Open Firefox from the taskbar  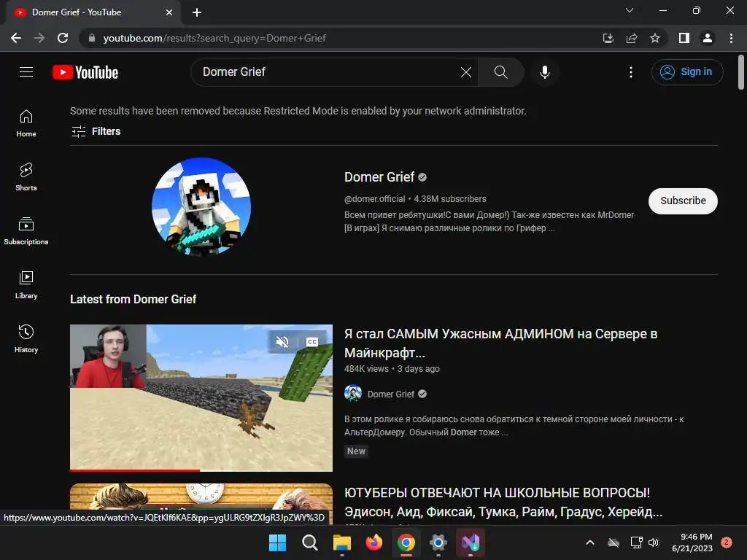374,542
